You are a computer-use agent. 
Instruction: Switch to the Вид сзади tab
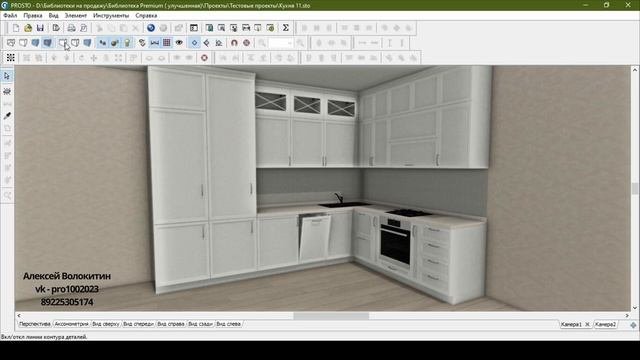pyautogui.click(x=200, y=324)
